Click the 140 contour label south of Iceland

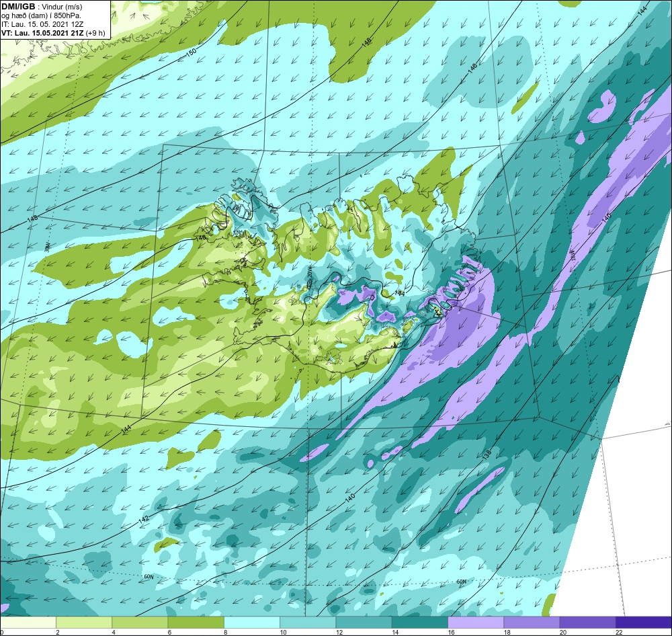pos(349,498)
